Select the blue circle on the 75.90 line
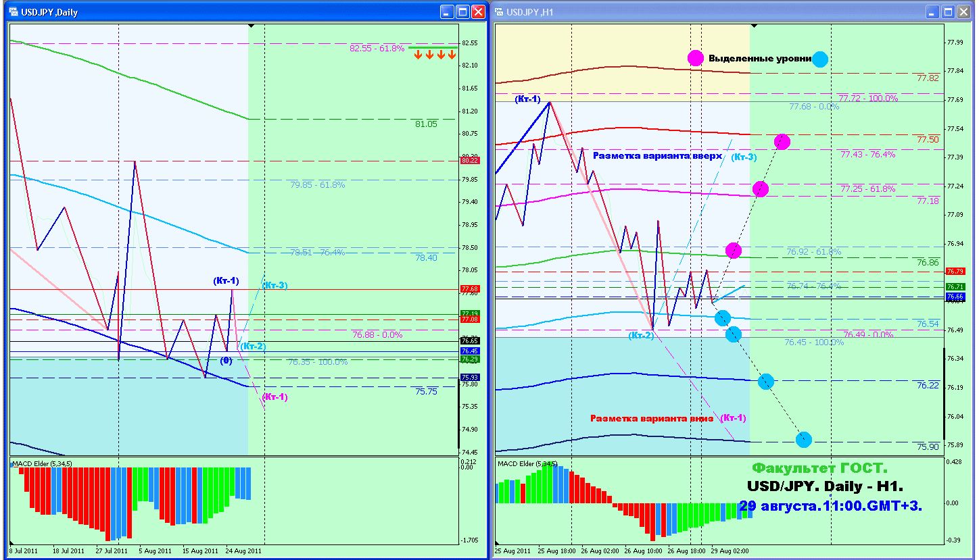Screen dimensions: 979x560 click(804, 440)
